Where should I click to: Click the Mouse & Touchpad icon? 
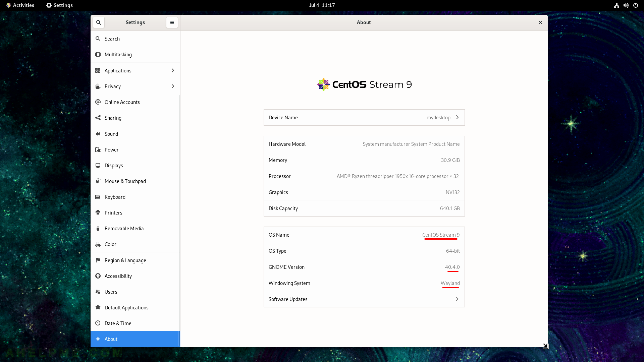click(x=98, y=181)
